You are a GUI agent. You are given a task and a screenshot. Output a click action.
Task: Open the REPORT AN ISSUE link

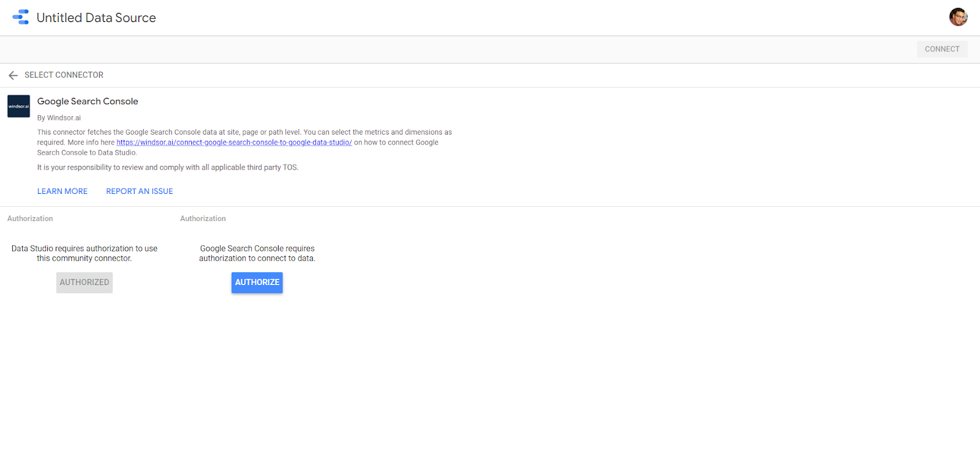pos(140,192)
